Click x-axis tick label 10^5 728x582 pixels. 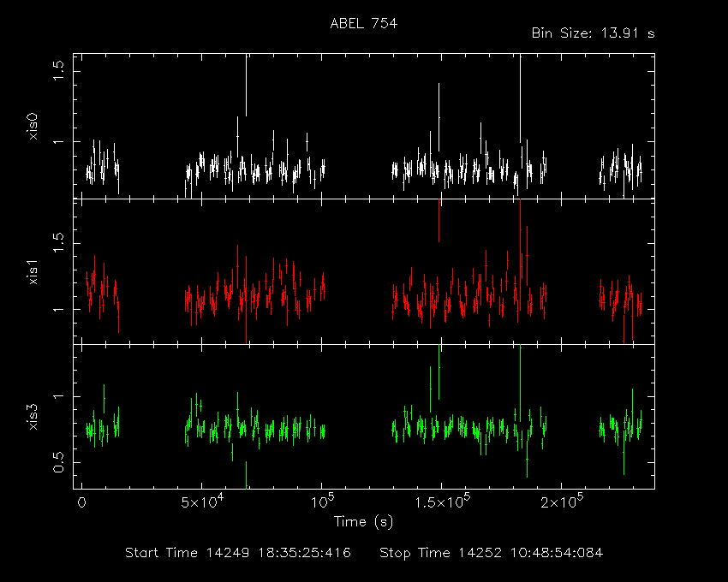(x=322, y=502)
